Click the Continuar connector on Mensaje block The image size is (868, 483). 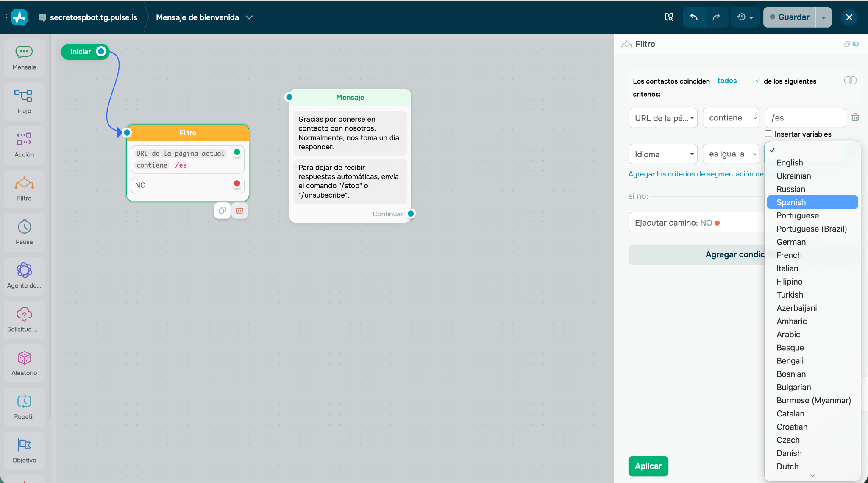pyautogui.click(x=410, y=214)
